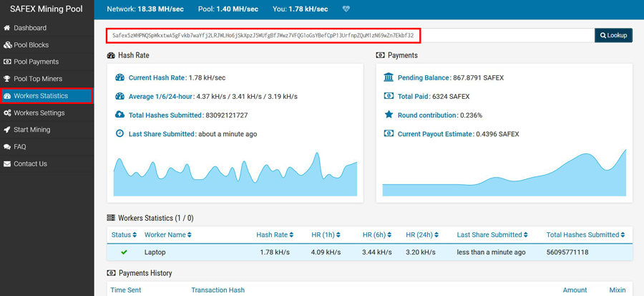Click the You 1.78 kH/sec stat

[x=301, y=9]
